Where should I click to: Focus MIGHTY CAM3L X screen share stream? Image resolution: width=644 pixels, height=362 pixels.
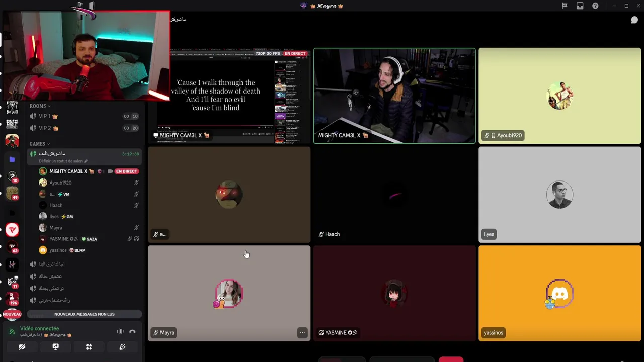click(229, 96)
